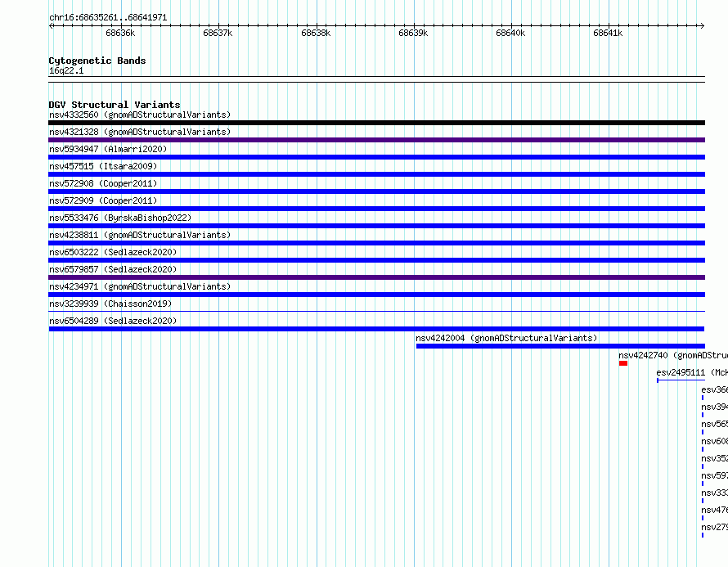The height and width of the screenshot is (567, 728).
Task: Open variant nsv4234971 label
Action: pyautogui.click(x=140, y=286)
